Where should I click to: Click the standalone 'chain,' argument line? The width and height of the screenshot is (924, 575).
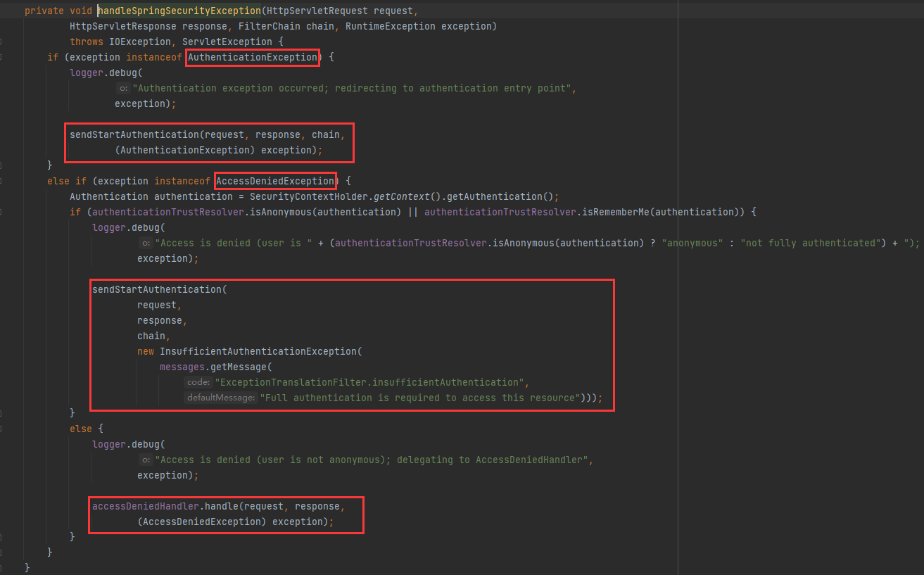(x=154, y=336)
